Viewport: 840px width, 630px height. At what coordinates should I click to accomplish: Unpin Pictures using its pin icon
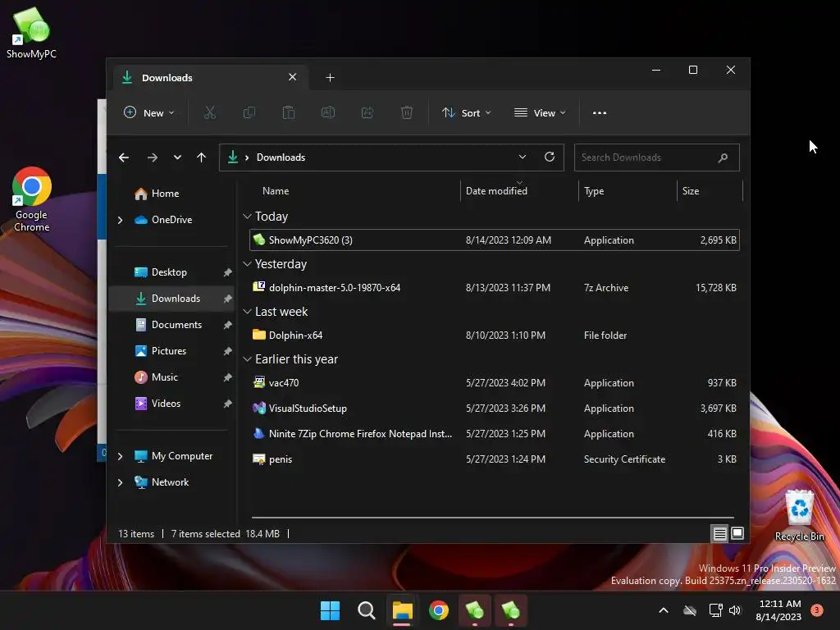[228, 351]
